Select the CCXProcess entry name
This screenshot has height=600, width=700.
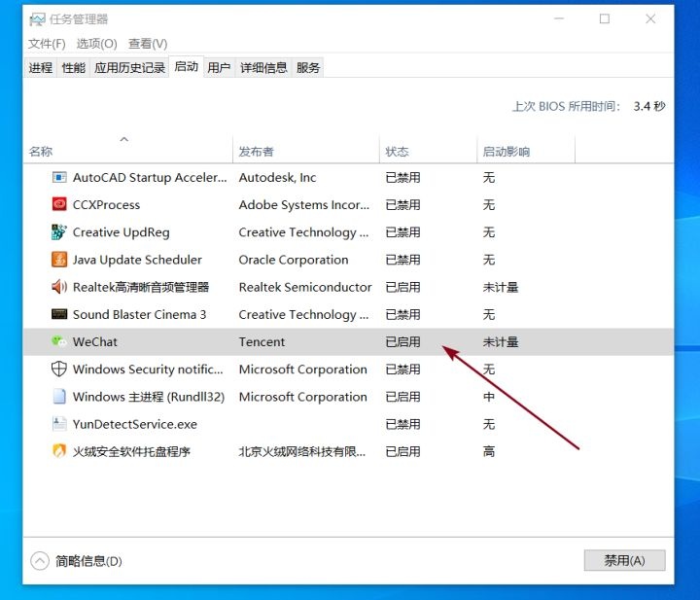106,205
